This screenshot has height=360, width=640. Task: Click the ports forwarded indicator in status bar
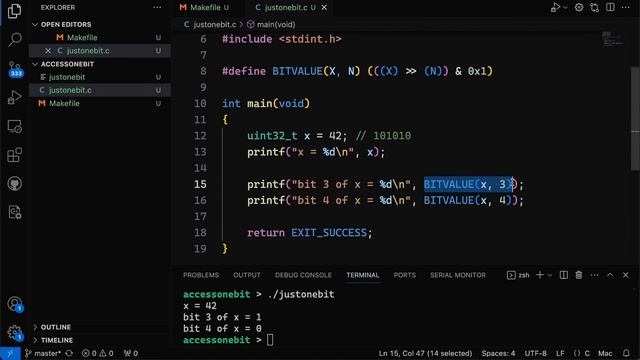click(131, 353)
